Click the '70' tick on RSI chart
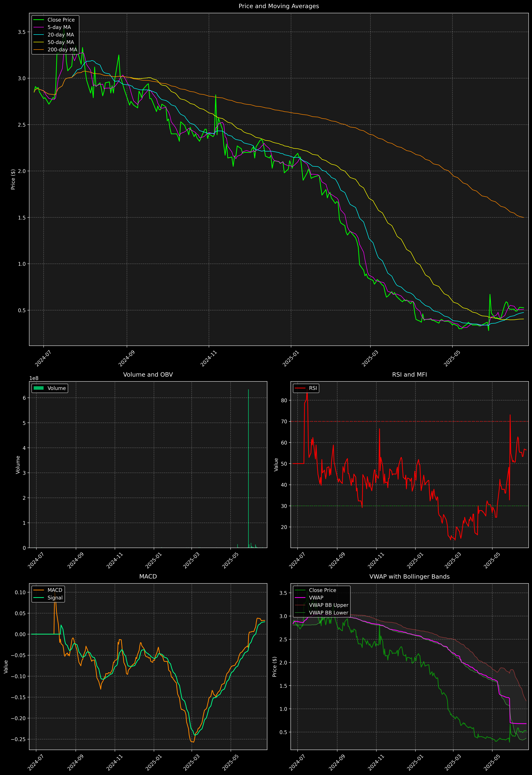Image resolution: width=532 pixels, height=775 pixels. (284, 422)
